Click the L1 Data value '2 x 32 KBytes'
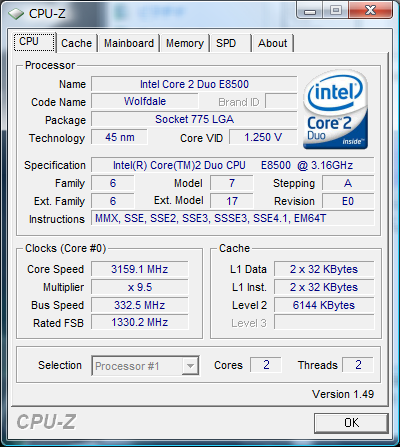 (324, 269)
